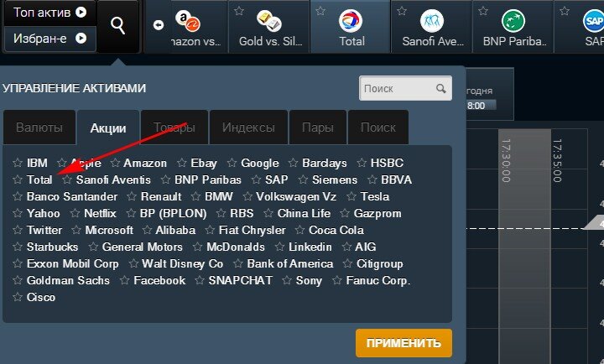Favorite Sanofi Aventis star in top carousel

tap(402, 11)
